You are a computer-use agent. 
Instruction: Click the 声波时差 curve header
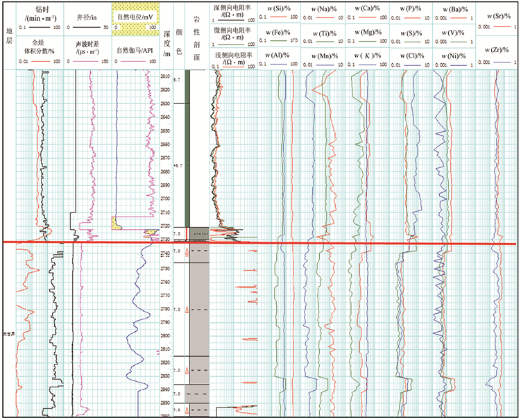click(92, 48)
